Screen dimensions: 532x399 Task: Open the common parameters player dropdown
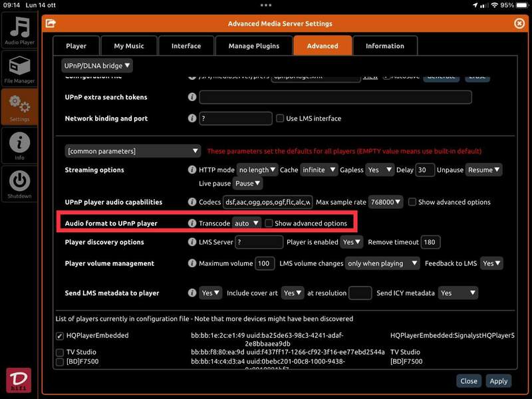click(x=132, y=151)
